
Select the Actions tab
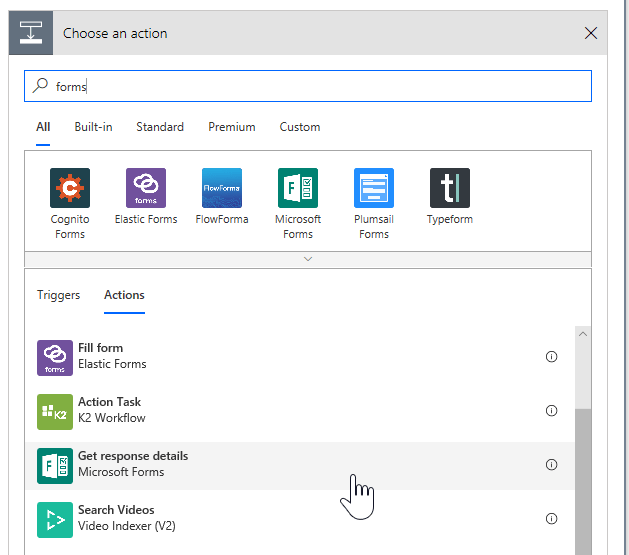coord(124,295)
